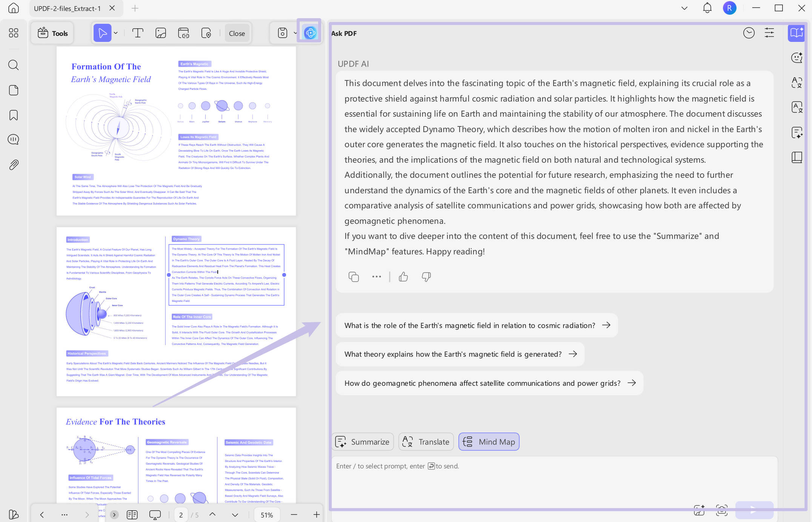Open the translate mode in the right rail
Image resolution: width=812 pixels, height=522 pixels.
point(797,82)
